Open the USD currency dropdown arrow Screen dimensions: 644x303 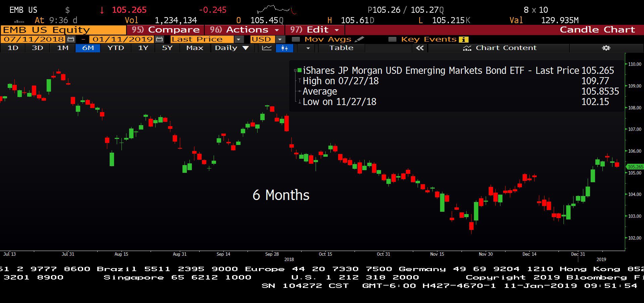pos(280,39)
